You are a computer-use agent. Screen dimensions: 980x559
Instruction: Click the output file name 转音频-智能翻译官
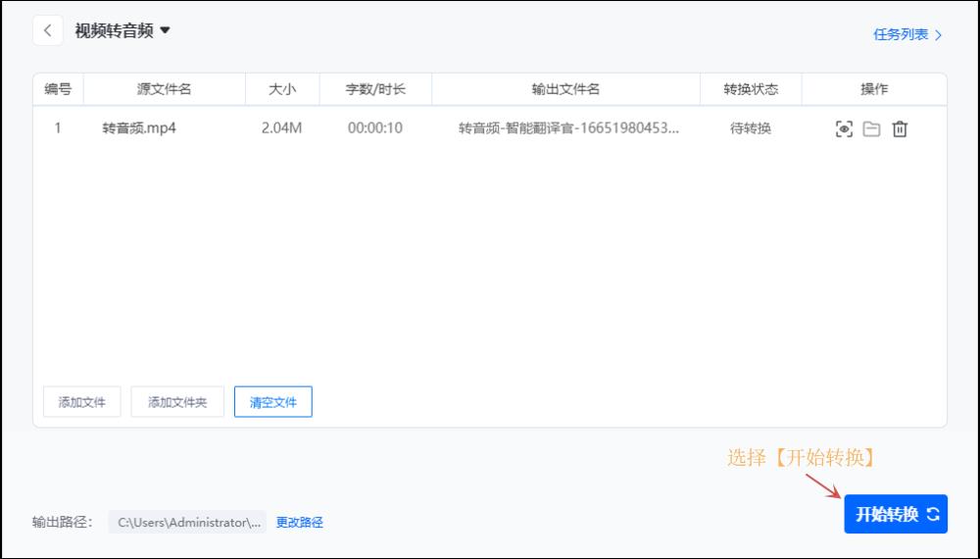[568, 128]
